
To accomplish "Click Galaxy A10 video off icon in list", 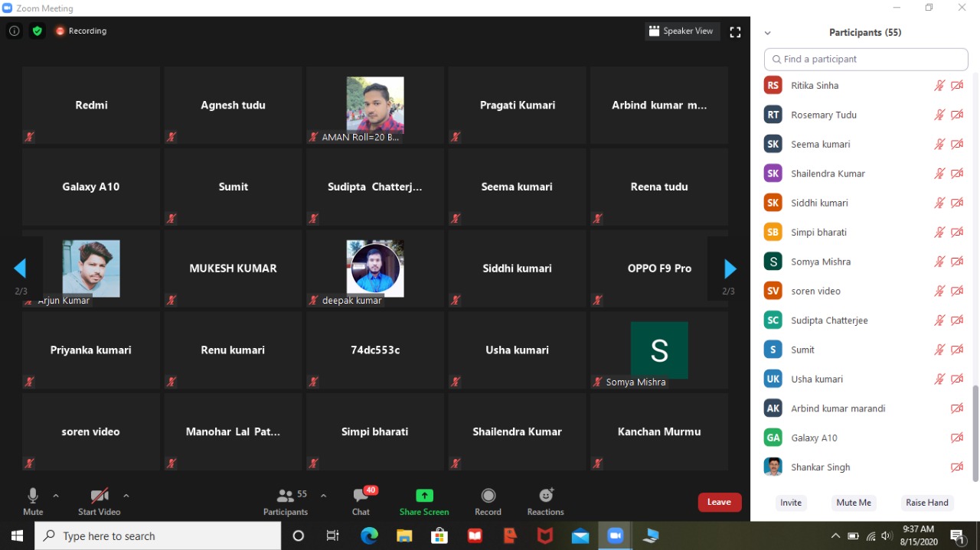I will [957, 438].
